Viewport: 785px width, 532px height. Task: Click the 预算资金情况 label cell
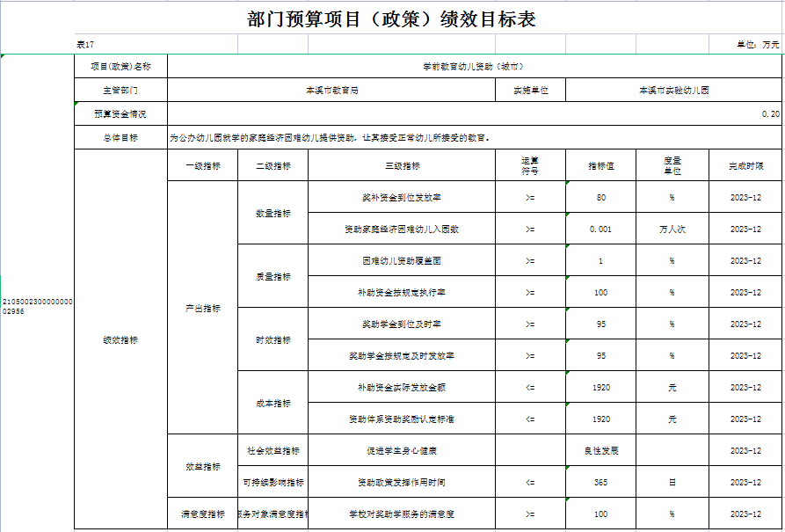pos(120,113)
